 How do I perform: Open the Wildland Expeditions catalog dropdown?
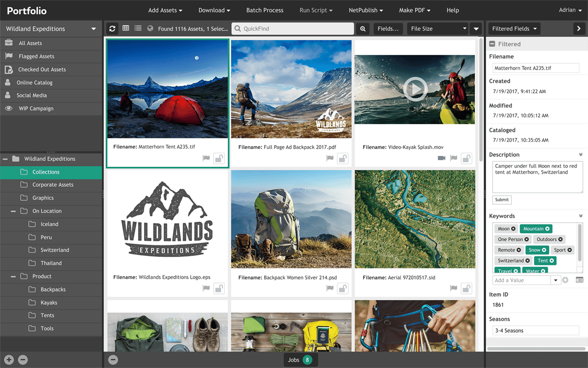click(94, 29)
